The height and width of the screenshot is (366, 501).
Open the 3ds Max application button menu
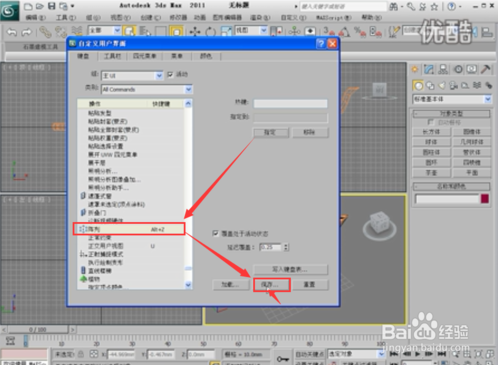tap(9, 11)
